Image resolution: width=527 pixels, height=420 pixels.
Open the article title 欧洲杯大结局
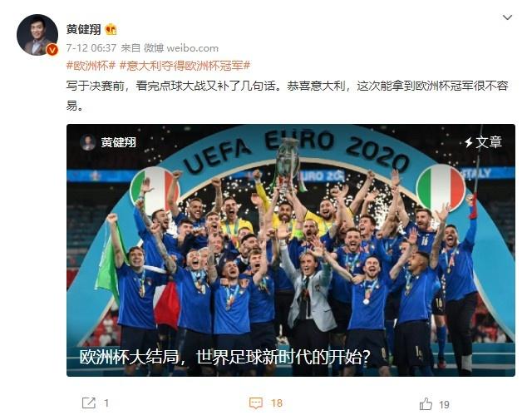[x=225, y=357]
